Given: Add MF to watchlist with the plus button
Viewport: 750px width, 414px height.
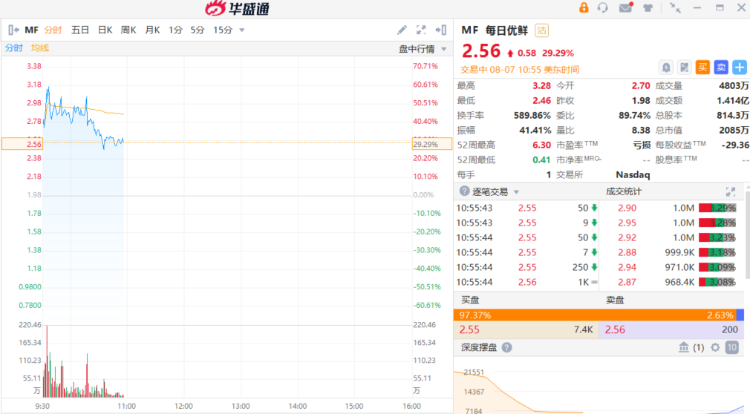Looking at the screenshot, I should [739, 67].
